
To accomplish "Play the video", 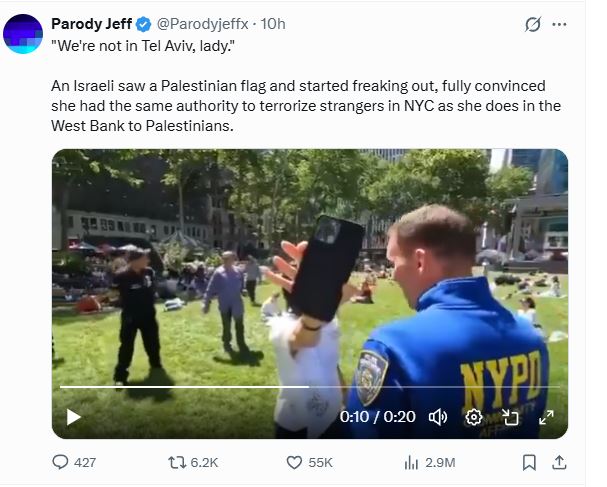I will click(x=73, y=417).
